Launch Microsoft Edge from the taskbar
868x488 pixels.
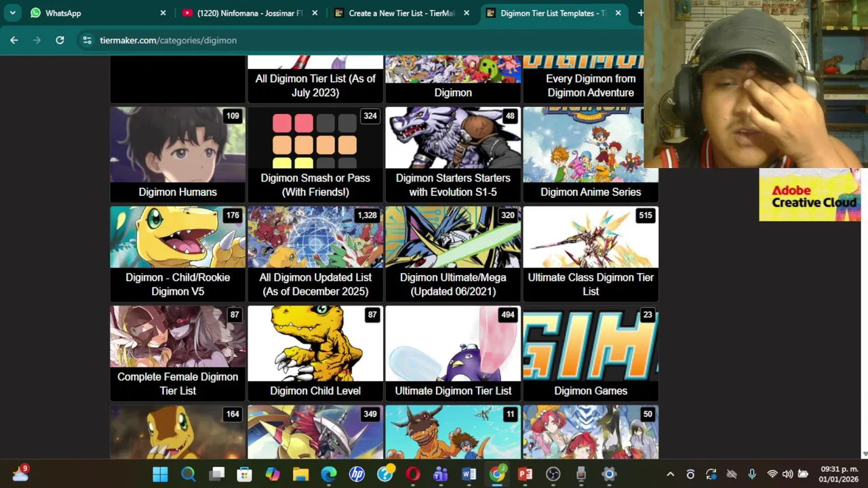(x=329, y=474)
